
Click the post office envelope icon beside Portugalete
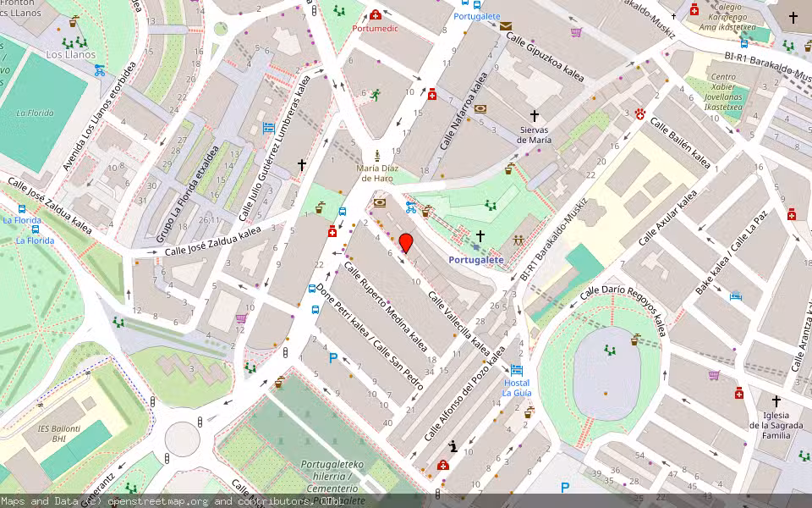tap(505, 25)
